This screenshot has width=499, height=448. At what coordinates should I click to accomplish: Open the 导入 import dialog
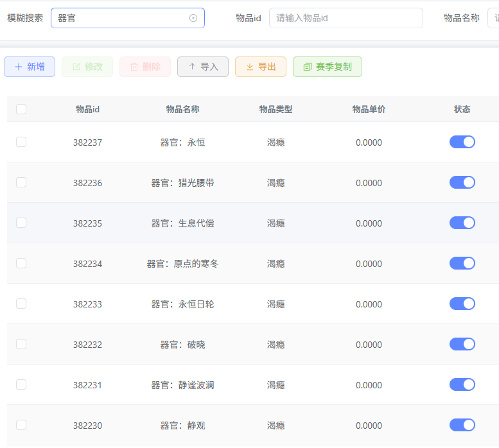203,67
